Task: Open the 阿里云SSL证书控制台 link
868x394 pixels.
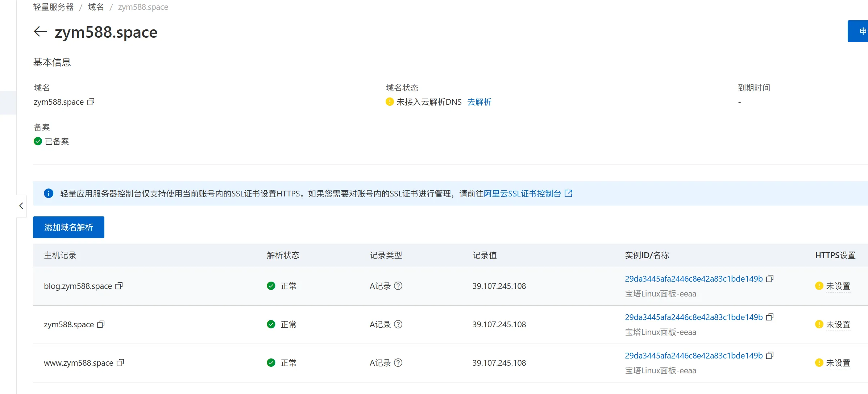Action: click(x=522, y=194)
